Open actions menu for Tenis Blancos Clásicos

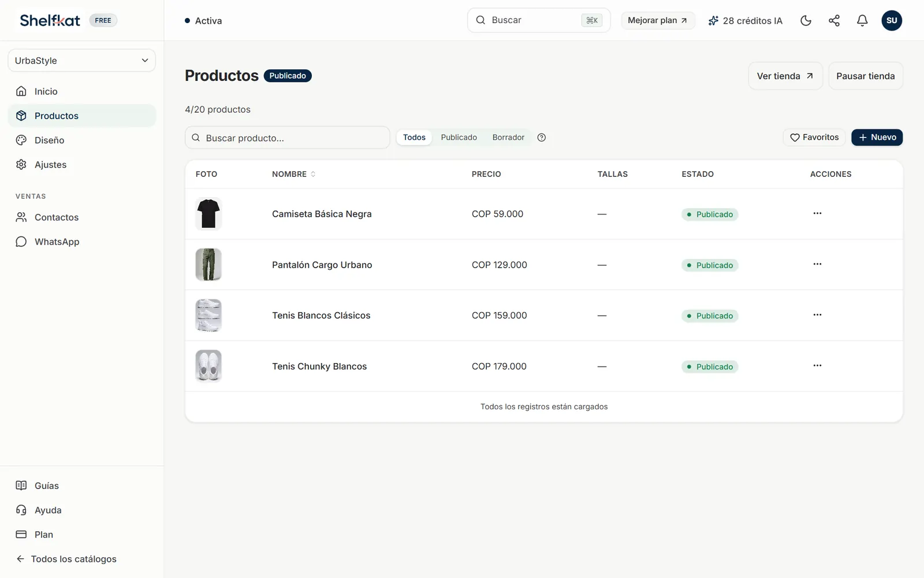coord(817,315)
